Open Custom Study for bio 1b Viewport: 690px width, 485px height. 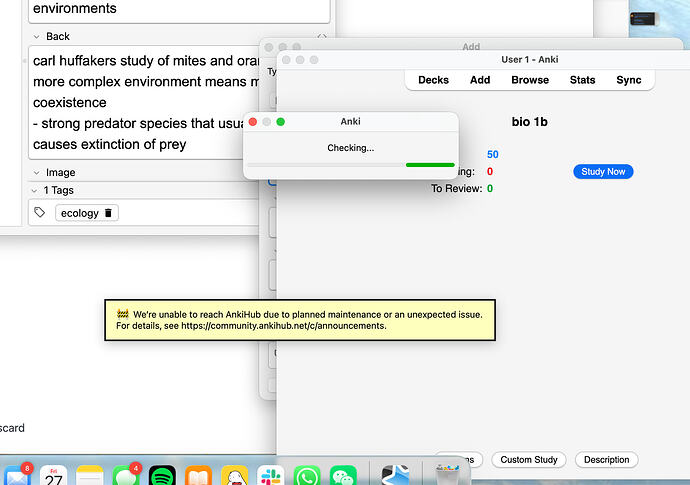pyautogui.click(x=529, y=459)
